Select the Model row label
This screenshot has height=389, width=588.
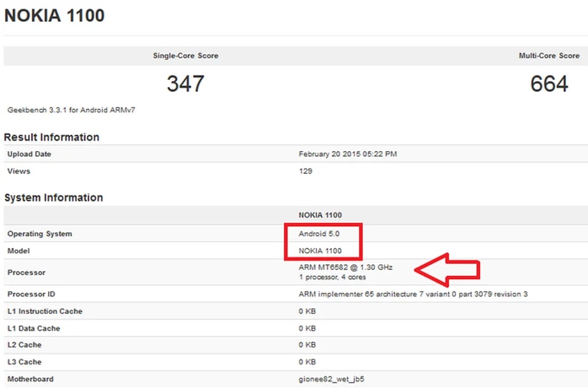pos(18,251)
